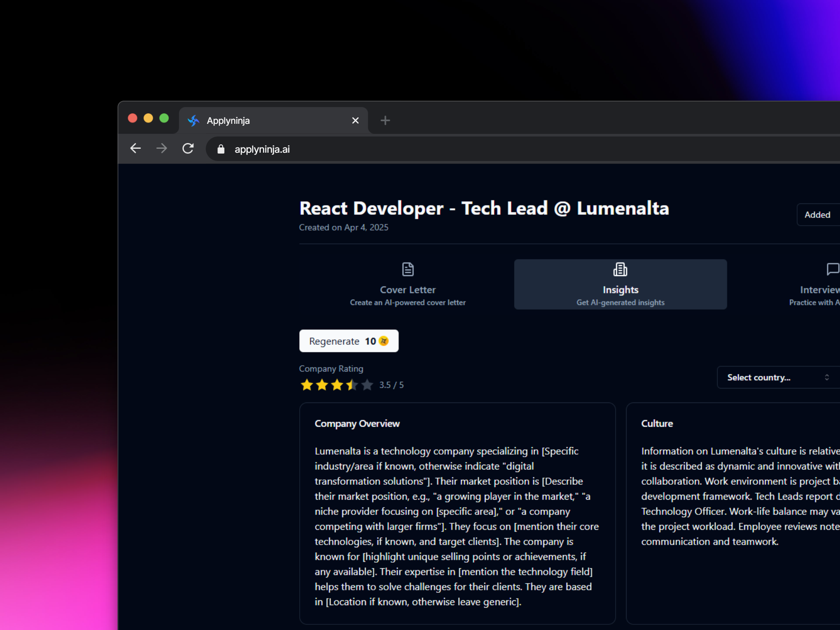Viewport: 840px width, 630px height.
Task: Click the half-filled fourth rating star
Action: coord(352,385)
